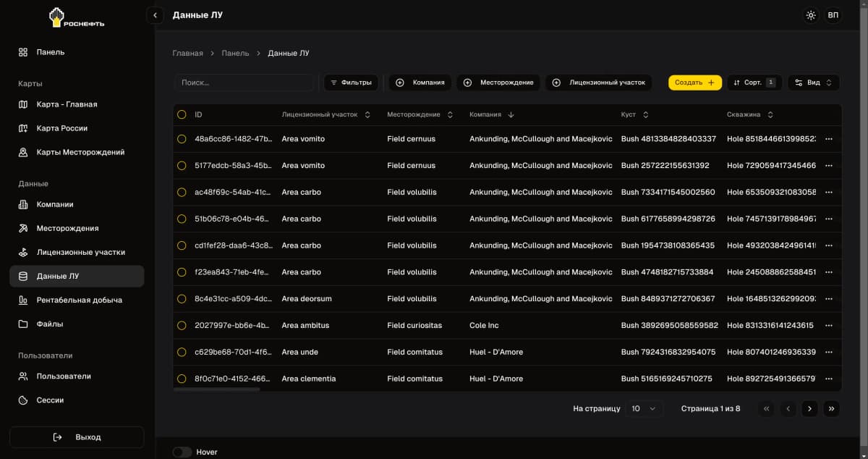Select the row checkbox for Area ambitus
This screenshot has width=868, height=459.
click(182, 326)
